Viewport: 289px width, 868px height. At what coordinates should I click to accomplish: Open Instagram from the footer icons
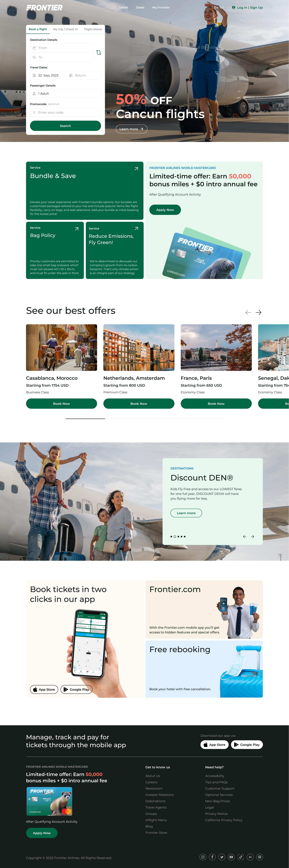coord(203,857)
